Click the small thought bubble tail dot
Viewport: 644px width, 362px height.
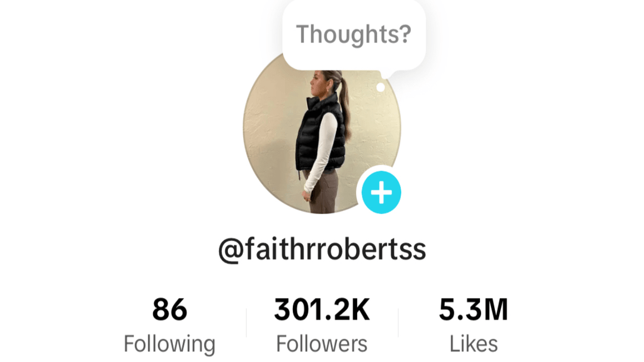click(x=380, y=87)
